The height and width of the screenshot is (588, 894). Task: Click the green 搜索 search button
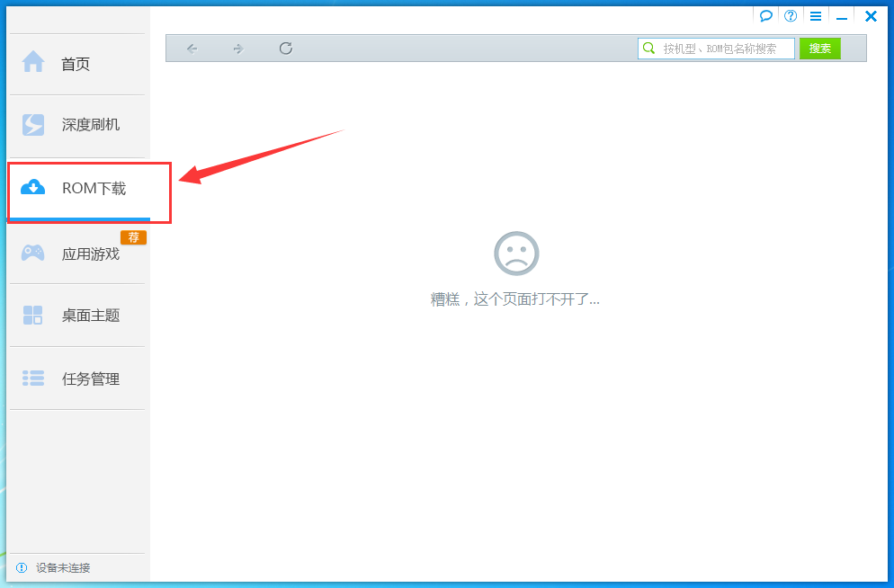click(x=819, y=49)
